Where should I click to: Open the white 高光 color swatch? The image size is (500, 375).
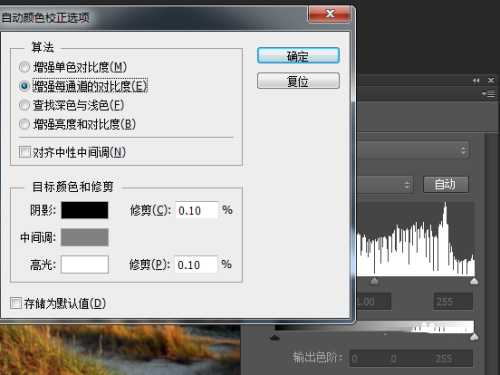click(85, 265)
